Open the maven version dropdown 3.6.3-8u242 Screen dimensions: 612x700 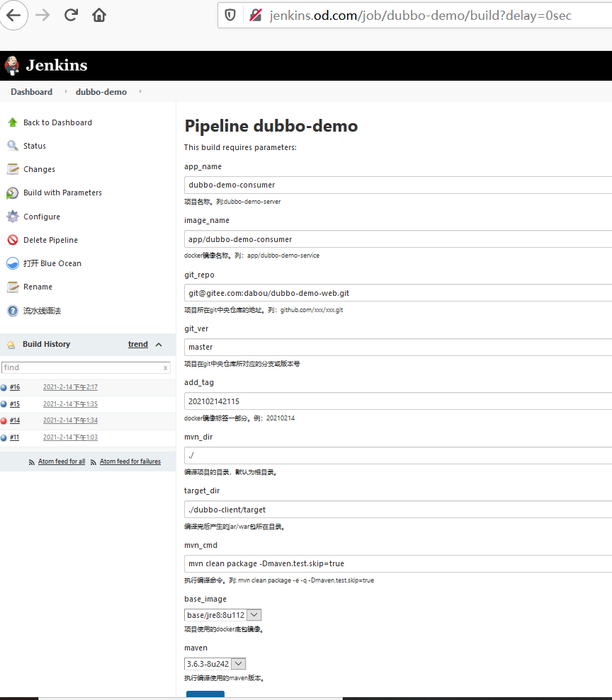click(215, 664)
